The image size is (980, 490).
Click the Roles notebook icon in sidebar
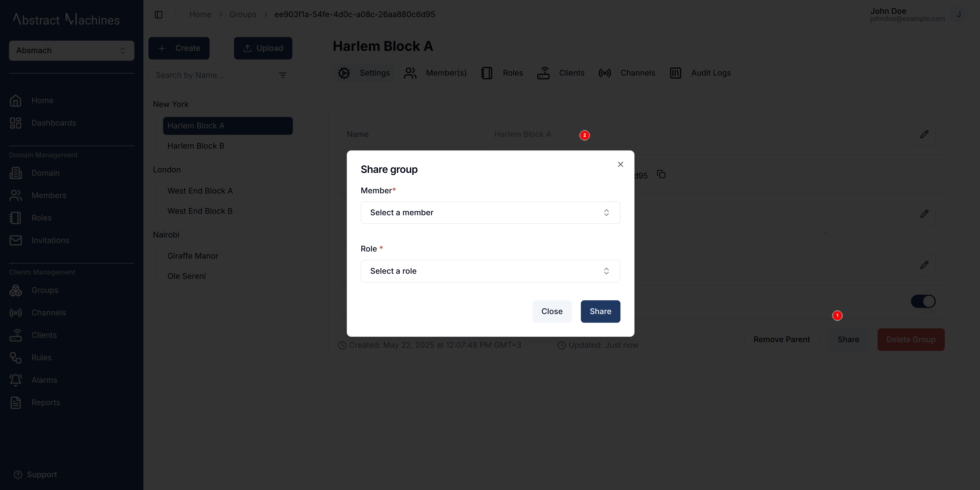(16, 218)
